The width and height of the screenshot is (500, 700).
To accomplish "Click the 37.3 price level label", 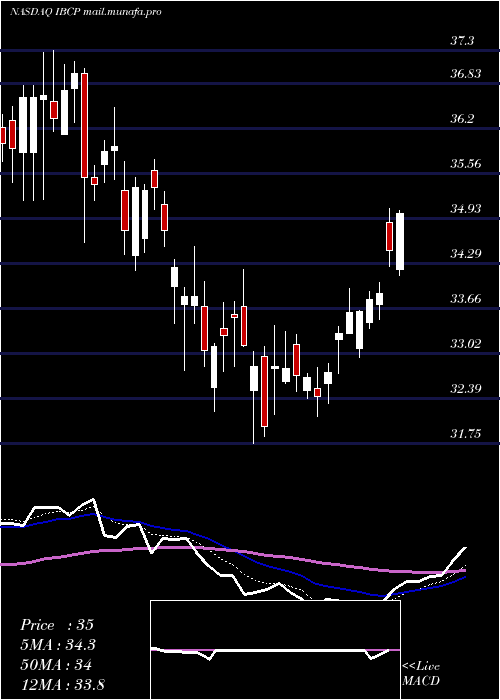I will click(x=462, y=41).
